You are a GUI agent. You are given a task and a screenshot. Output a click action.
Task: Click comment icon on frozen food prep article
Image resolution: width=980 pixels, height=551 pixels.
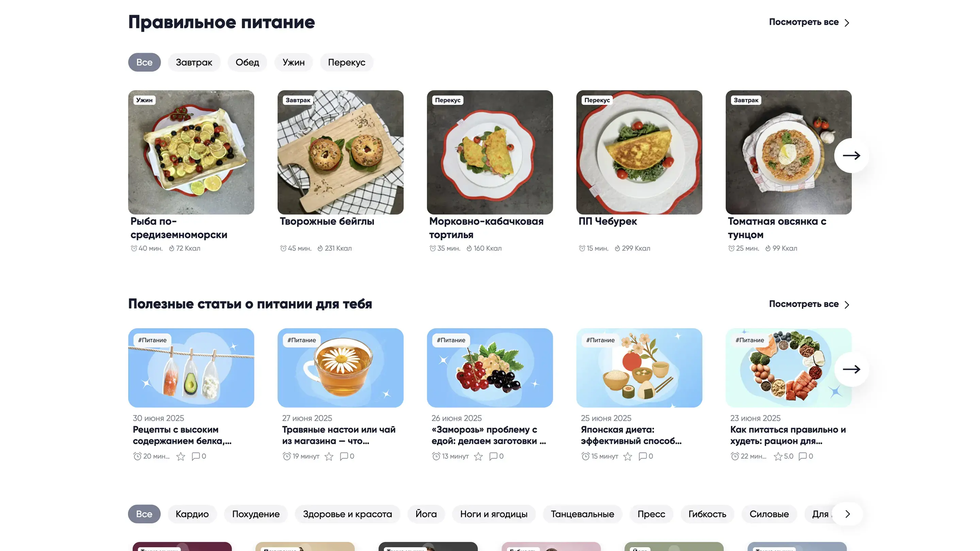click(493, 456)
